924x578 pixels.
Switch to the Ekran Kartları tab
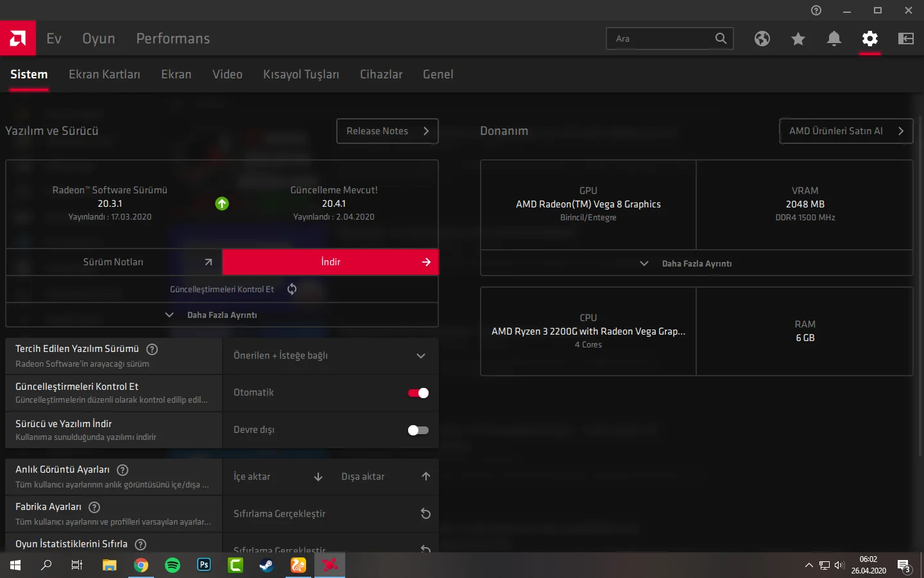click(x=104, y=74)
